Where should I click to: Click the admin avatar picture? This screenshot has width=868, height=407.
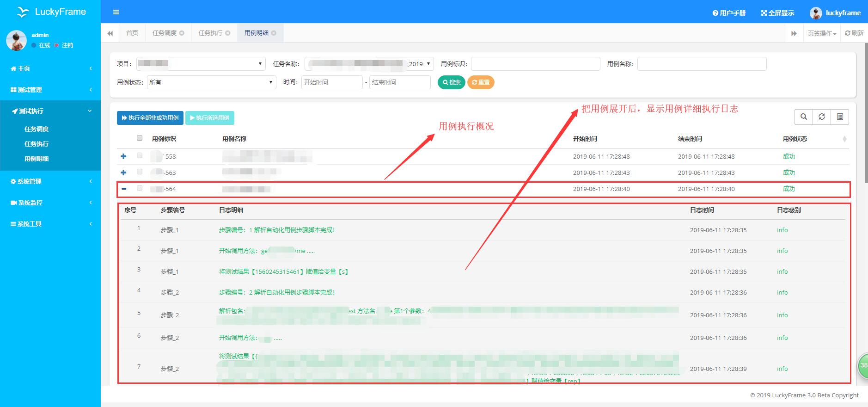tap(16, 40)
